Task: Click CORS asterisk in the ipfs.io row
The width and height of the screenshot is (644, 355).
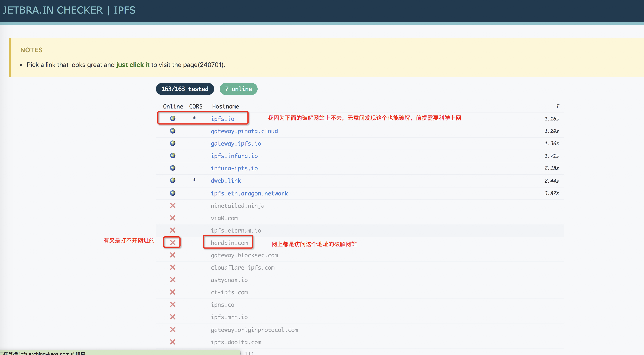Action: click(x=194, y=118)
